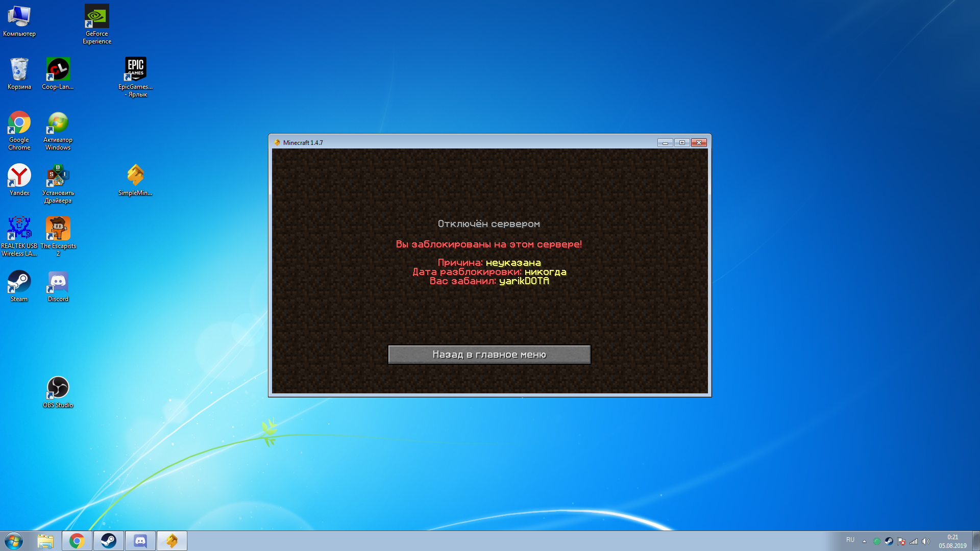Select the Google Chrome desktop icon
This screenshot has width=980, height=551.
tap(19, 131)
